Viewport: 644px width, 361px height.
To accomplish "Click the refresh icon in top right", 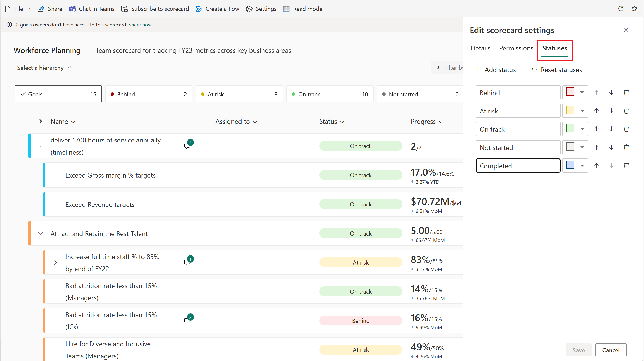I will pos(621,8).
